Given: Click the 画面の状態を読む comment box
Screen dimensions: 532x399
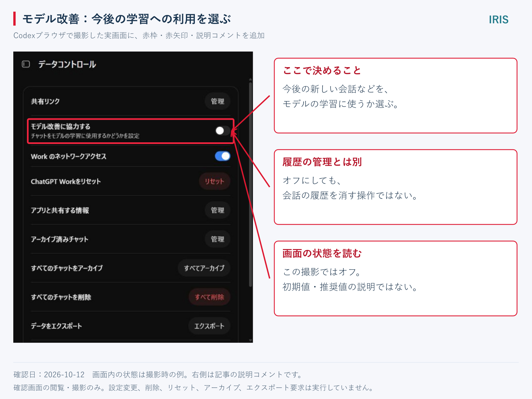Looking at the screenshot, I should click(x=396, y=279).
